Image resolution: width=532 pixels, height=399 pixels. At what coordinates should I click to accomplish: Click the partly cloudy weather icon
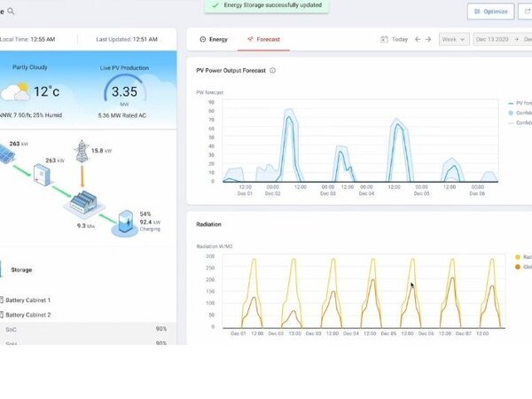(16, 91)
